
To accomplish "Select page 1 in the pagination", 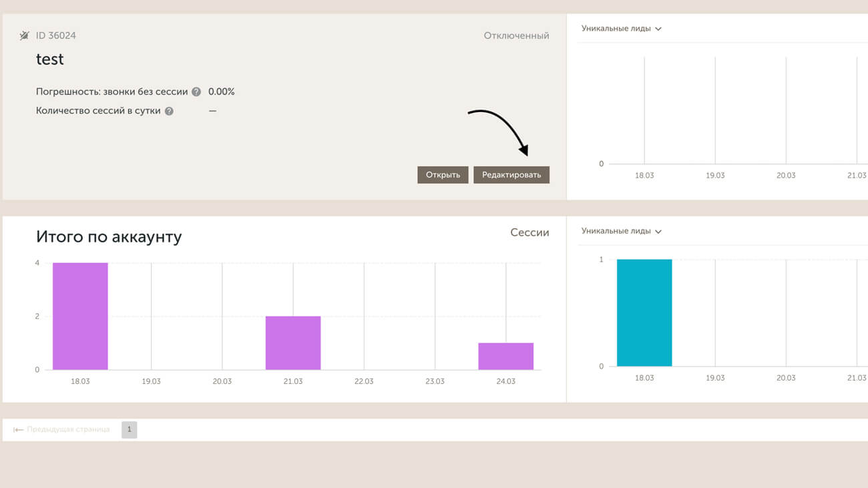I will (129, 430).
